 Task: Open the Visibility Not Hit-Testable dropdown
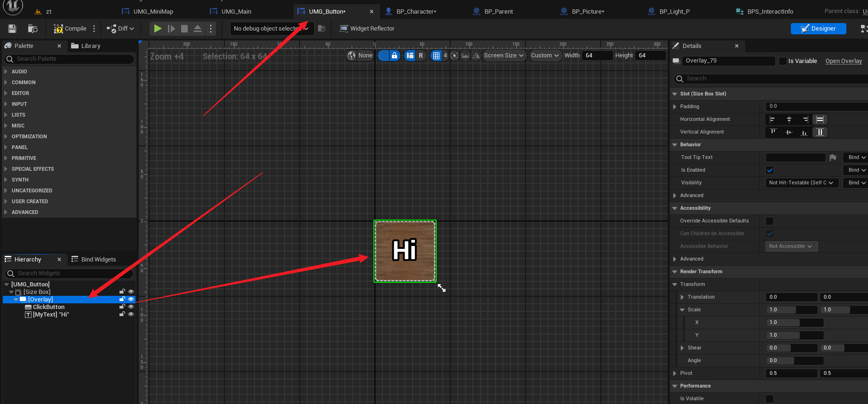click(802, 183)
